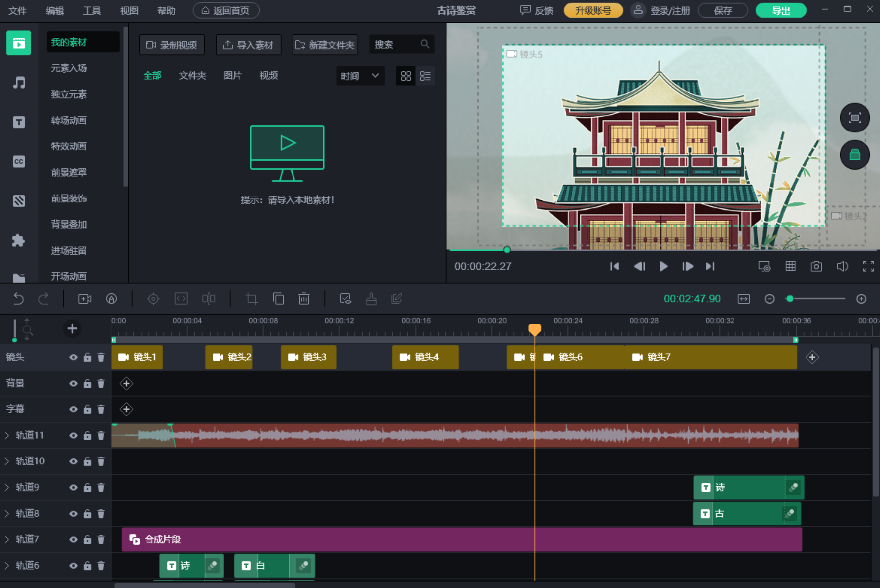The height and width of the screenshot is (588, 880).
Task: Expand the 轨道9 track
Action: (7, 487)
